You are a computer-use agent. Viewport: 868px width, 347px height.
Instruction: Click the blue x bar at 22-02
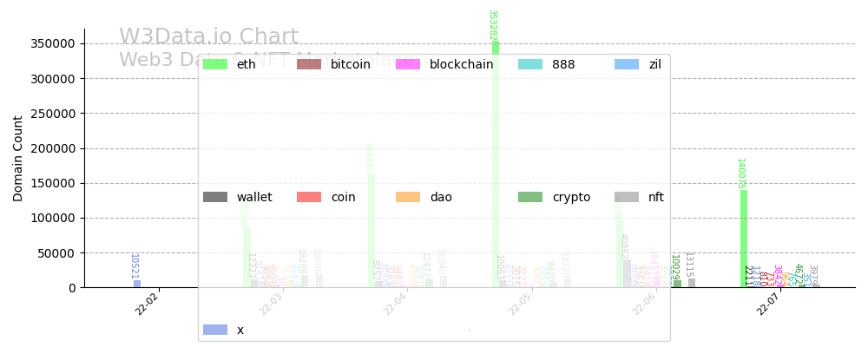[137, 284]
